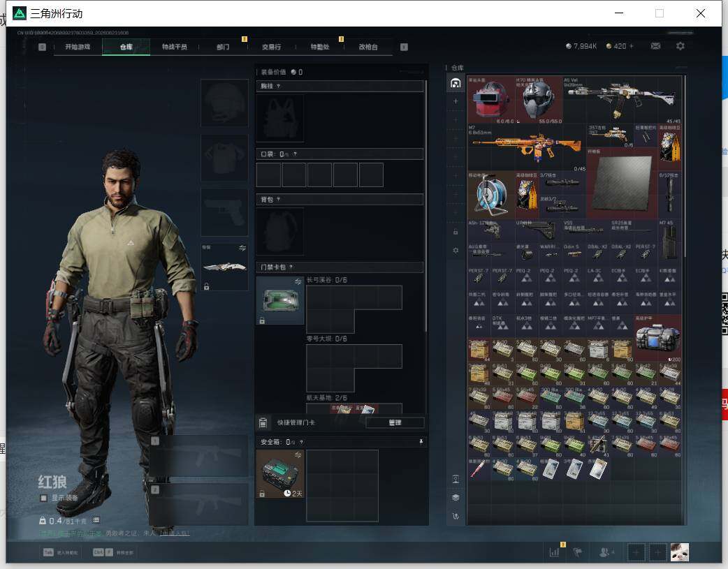The height and width of the screenshot is (569, 728).
Task: Open the weight details list icon
Action: click(x=96, y=520)
